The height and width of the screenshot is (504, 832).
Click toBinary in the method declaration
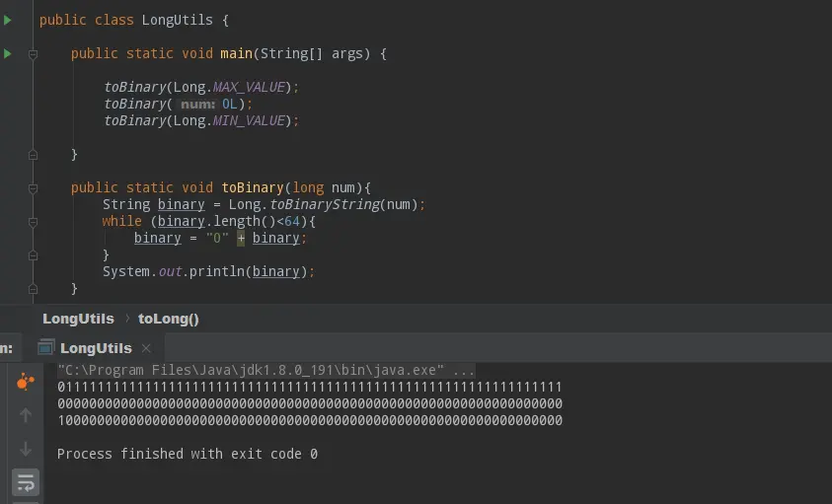coord(252,187)
